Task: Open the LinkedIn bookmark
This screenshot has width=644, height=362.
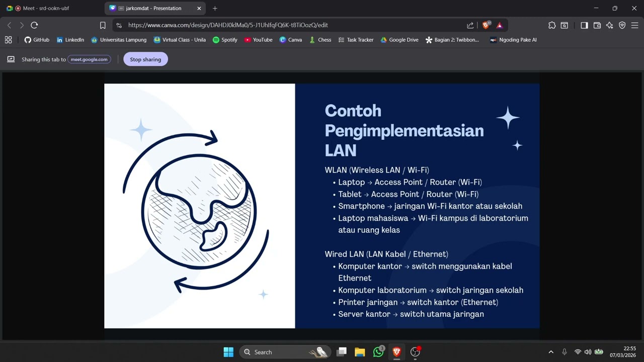Action: click(x=70, y=40)
